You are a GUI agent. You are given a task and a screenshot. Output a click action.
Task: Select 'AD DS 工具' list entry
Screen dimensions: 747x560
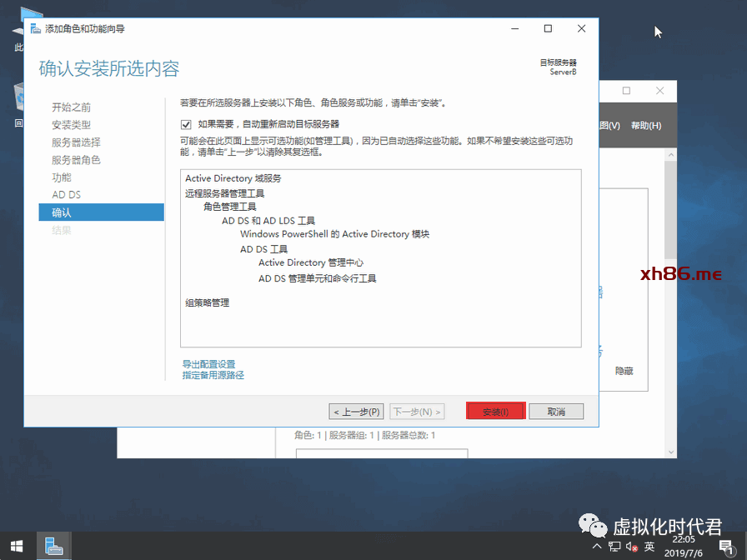pyautogui.click(x=264, y=249)
